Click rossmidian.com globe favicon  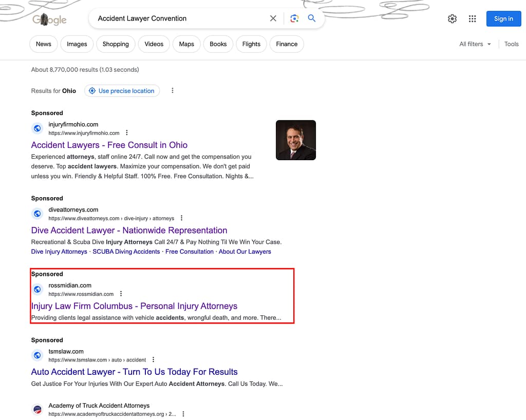pyautogui.click(x=37, y=289)
